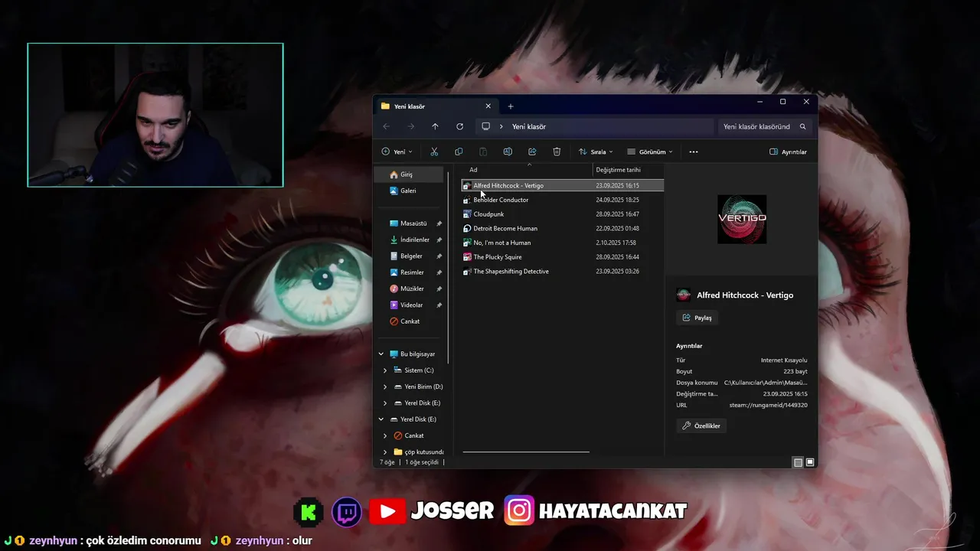Refresh the current folder view
The height and width of the screenshot is (551, 980).
click(x=459, y=126)
